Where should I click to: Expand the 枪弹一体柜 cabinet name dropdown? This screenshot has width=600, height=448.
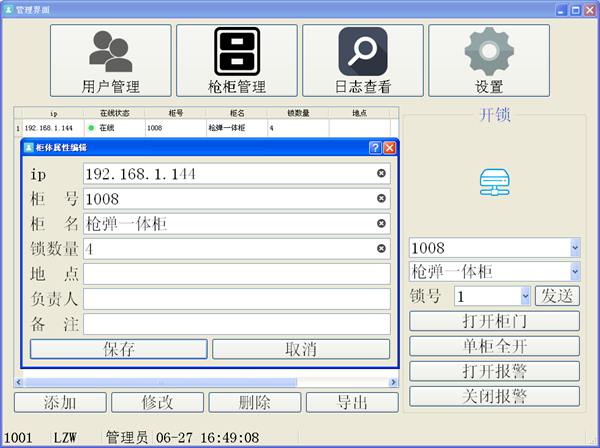(x=574, y=271)
